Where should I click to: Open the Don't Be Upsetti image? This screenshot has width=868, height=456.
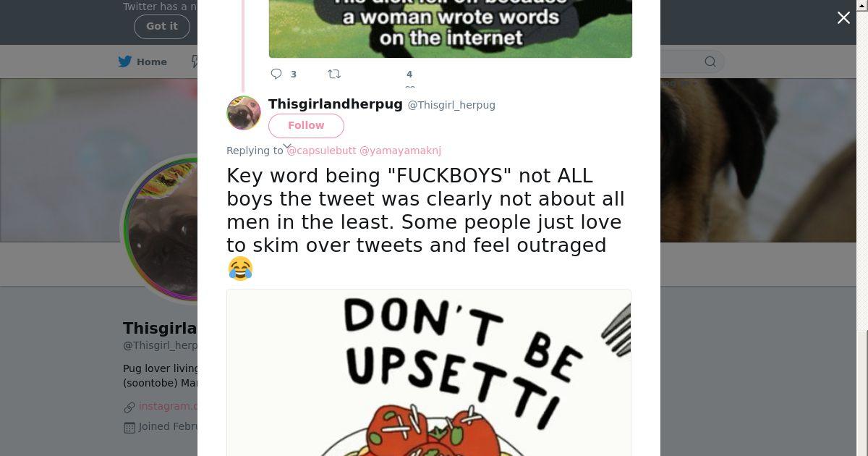429,373
